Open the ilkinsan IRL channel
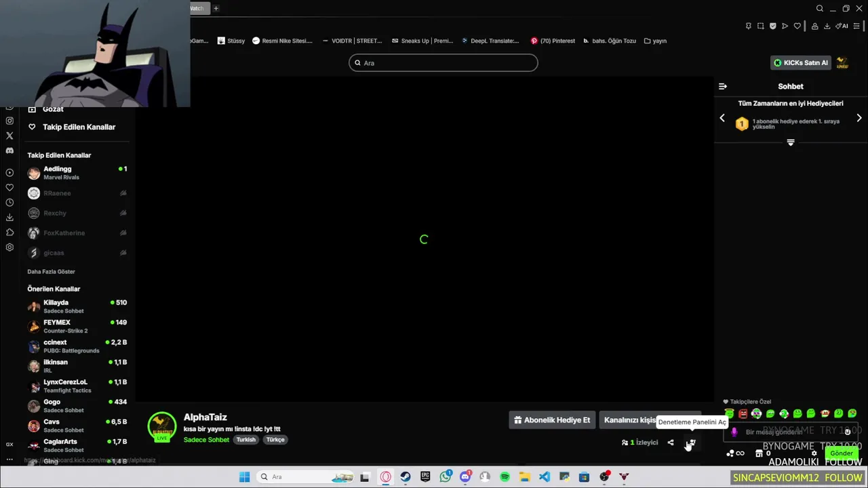The image size is (868, 488). [77, 366]
